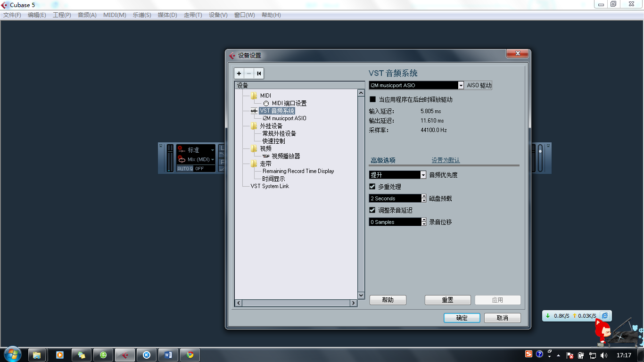Open 标准 record mode dropdown arrow
Image resolution: width=644 pixels, height=362 pixels.
point(213,150)
